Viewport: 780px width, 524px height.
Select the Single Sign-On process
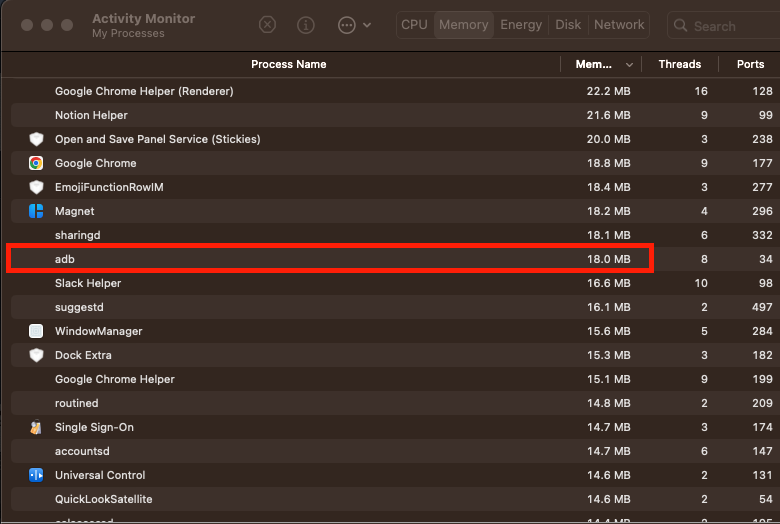395,427
